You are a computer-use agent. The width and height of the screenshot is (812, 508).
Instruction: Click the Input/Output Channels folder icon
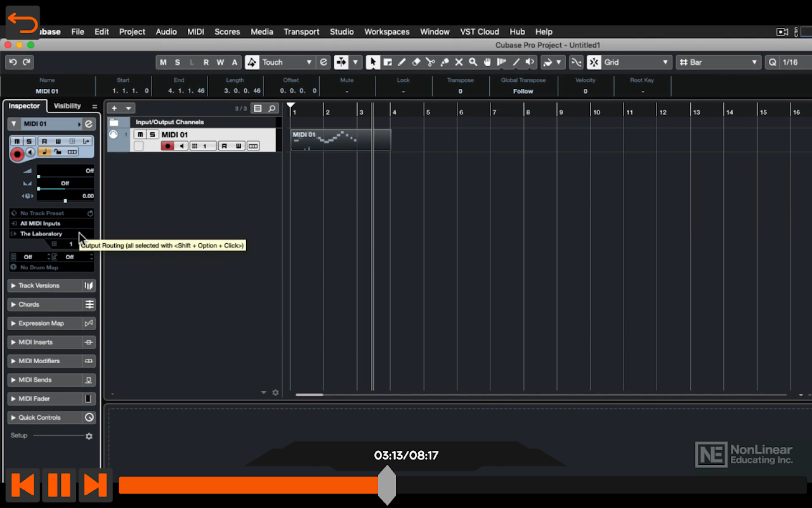114,122
